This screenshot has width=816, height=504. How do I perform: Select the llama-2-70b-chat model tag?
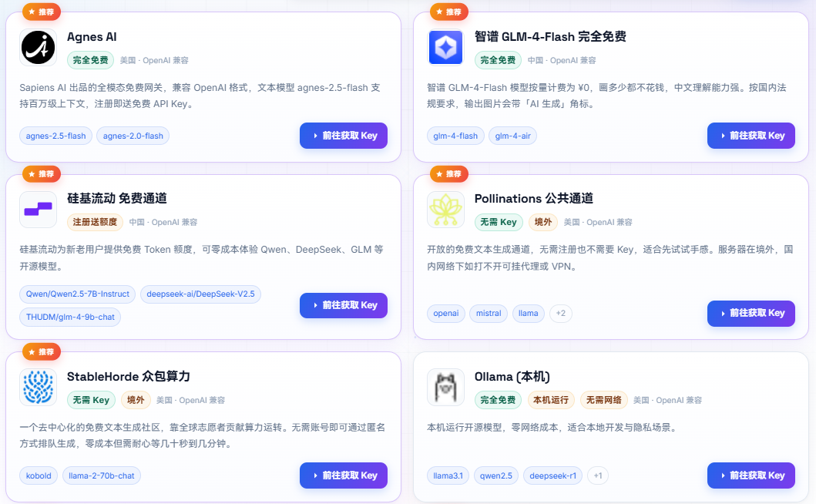coord(102,475)
